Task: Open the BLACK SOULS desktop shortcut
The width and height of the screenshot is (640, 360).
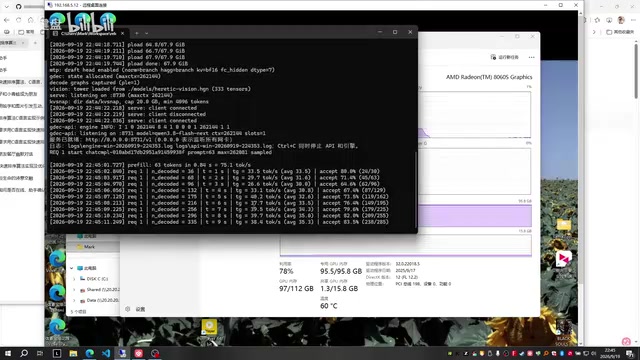Action: pos(564,331)
